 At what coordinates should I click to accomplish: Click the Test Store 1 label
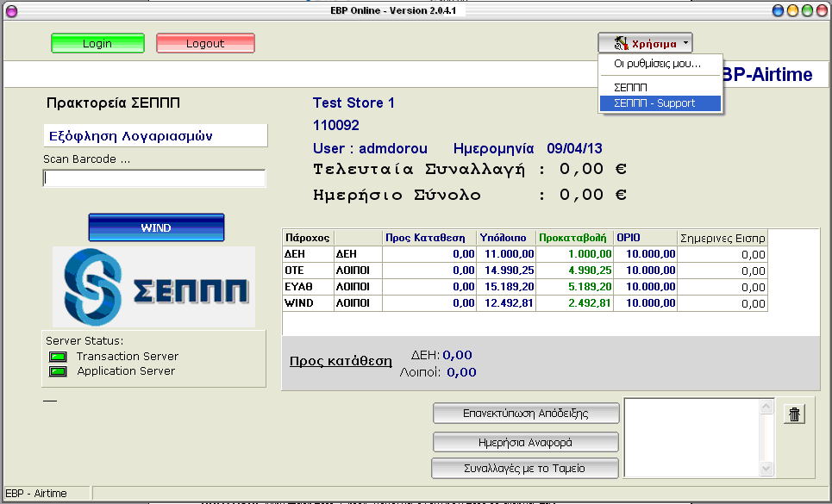pyautogui.click(x=353, y=103)
